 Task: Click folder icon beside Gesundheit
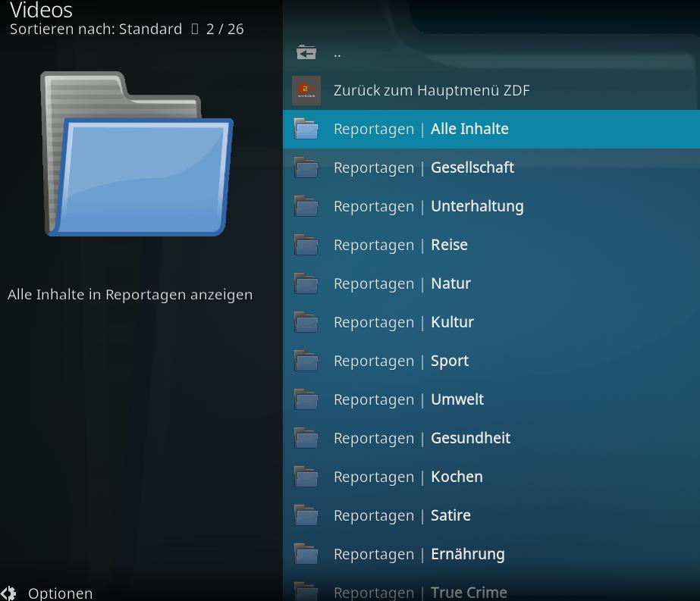[x=306, y=438]
